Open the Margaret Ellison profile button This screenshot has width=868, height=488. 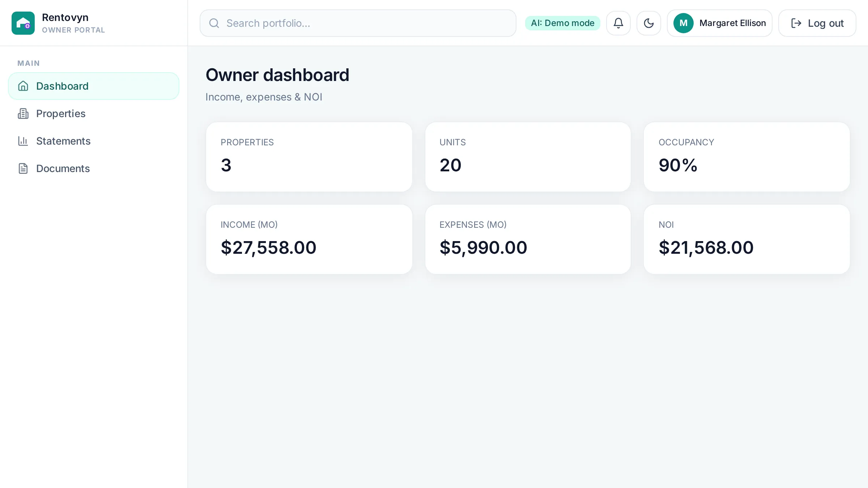coord(720,23)
